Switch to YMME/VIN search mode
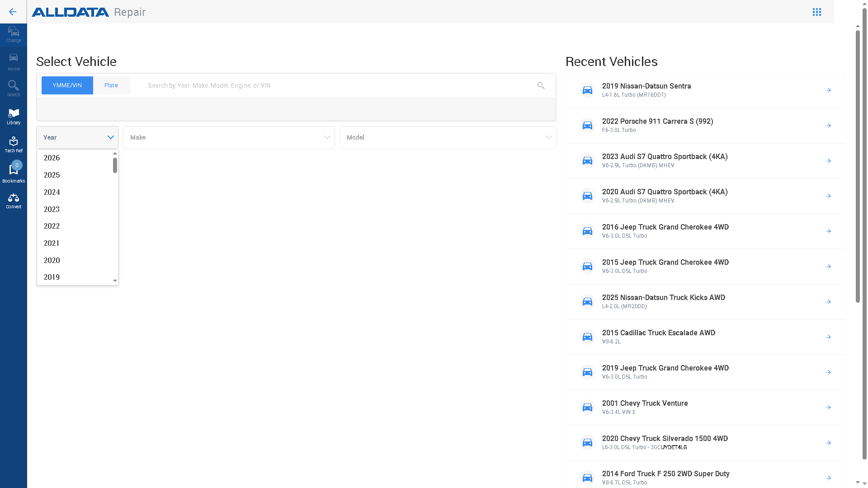868x488 pixels. coord(67,85)
